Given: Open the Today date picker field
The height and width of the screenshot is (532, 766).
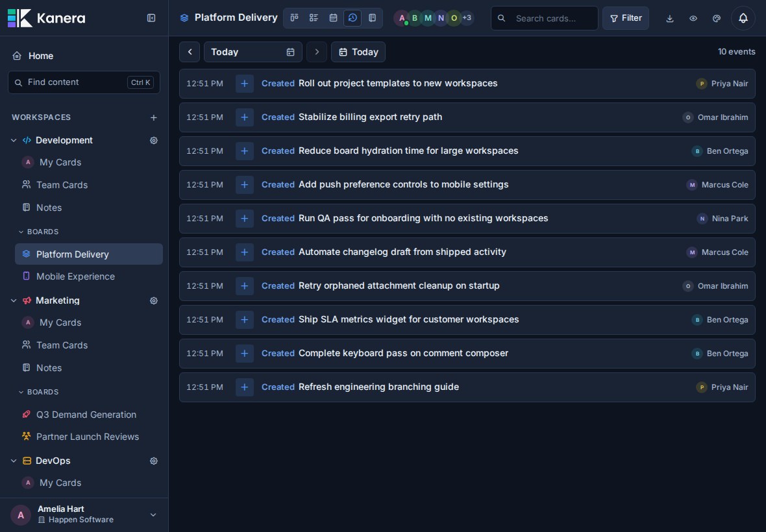Looking at the screenshot, I should (253, 52).
